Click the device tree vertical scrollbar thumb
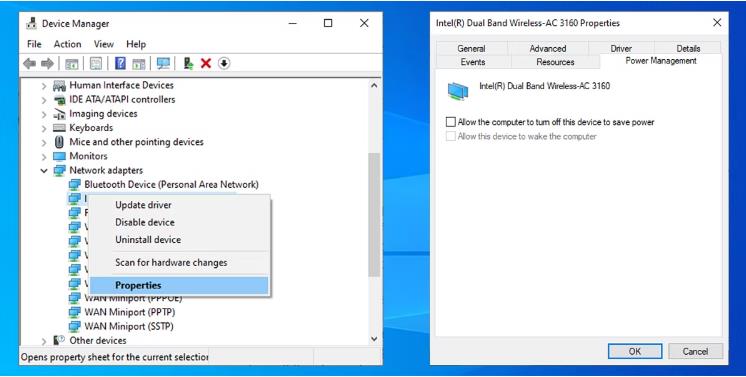Screen dimensions: 746x377 tap(374, 215)
